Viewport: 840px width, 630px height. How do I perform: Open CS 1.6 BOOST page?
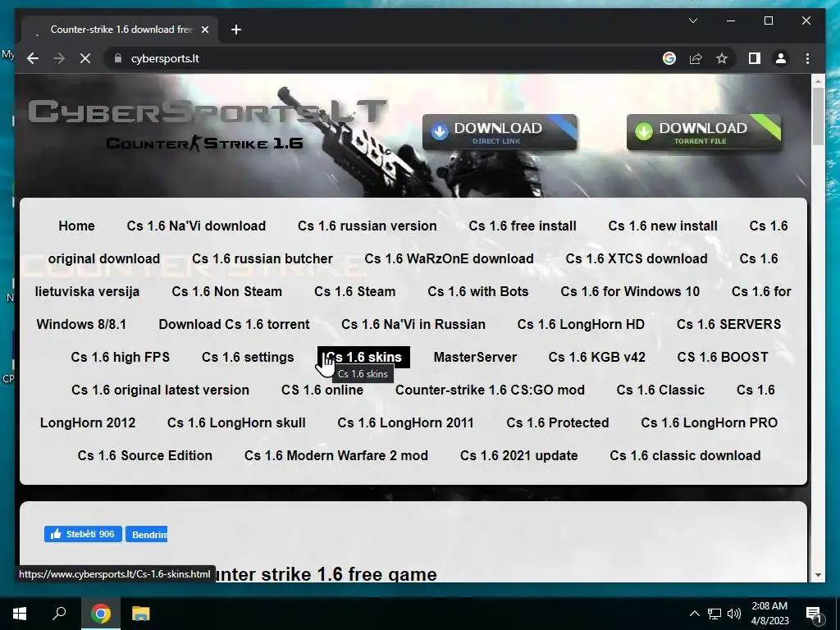coord(723,357)
